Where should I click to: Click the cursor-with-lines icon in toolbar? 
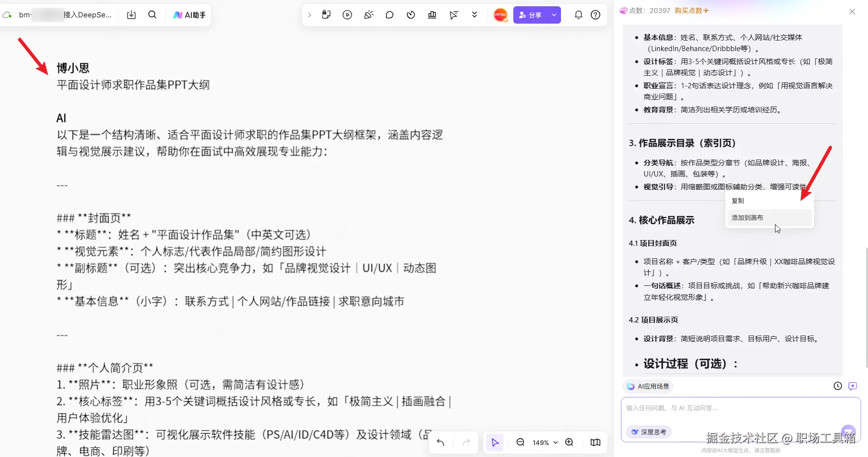click(x=454, y=15)
